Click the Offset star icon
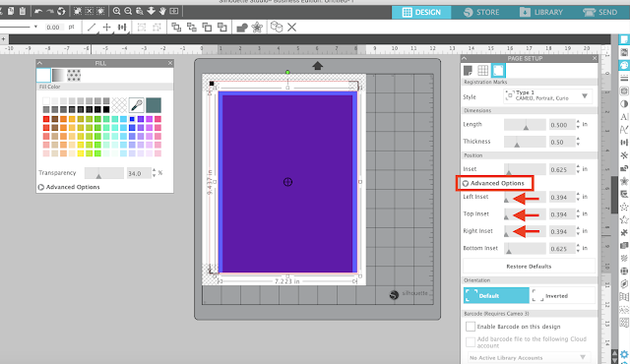 257,28
